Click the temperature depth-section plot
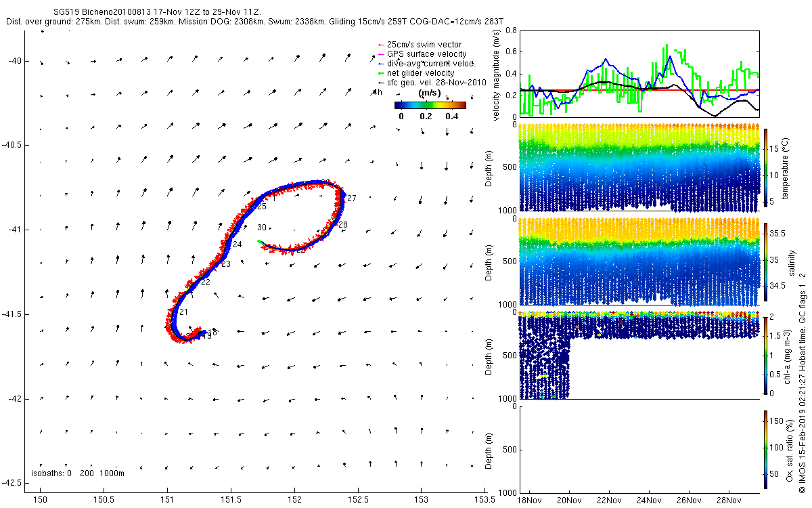 [639, 168]
